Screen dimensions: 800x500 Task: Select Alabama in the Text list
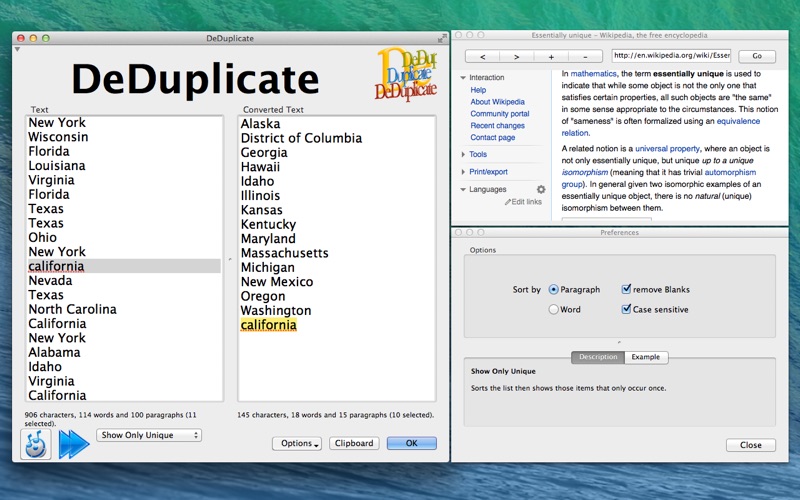click(x=54, y=352)
